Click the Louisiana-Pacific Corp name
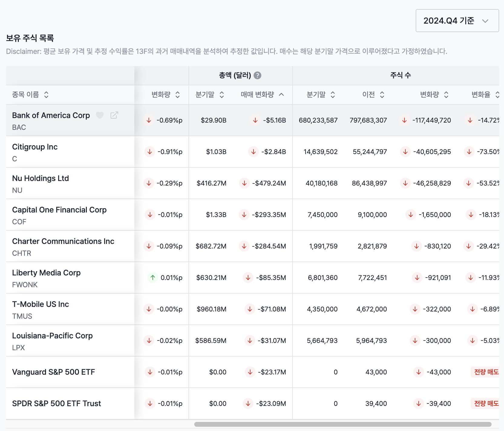The width and height of the screenshot is (504, 431). pyautogui.click(x=52, y=336)
